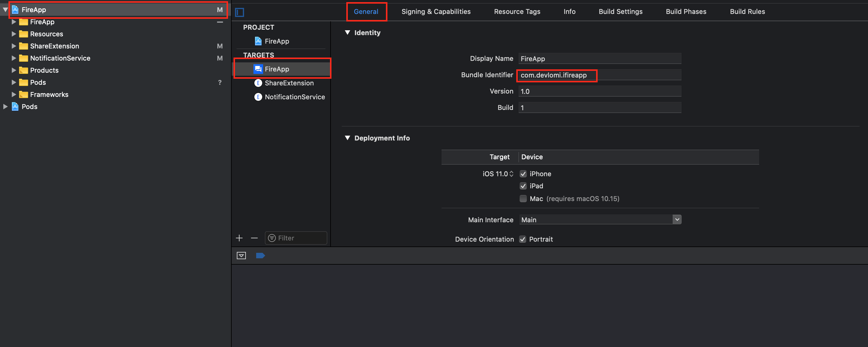This screenshot has width=868, height=347.
Task: Click the minus remove target icon
Action: click(254, 238)
